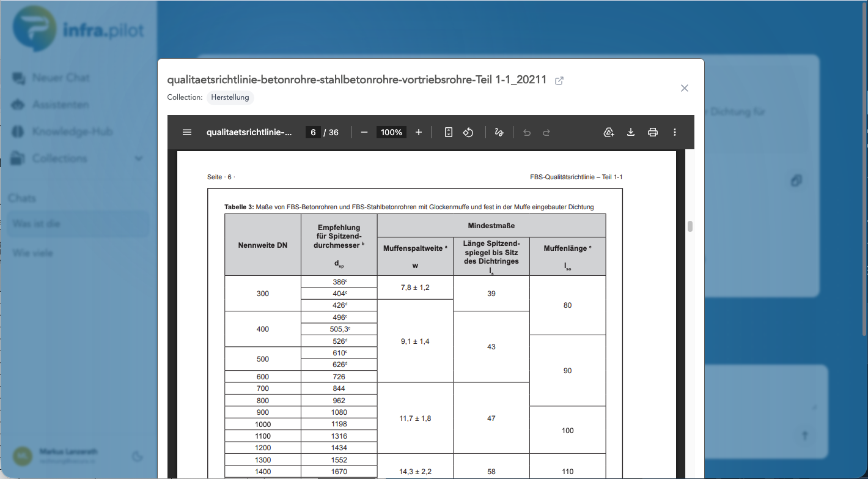Activate the PDF draw annotation tool
This screenshot has width=868, height=479.
coord(499,132)
